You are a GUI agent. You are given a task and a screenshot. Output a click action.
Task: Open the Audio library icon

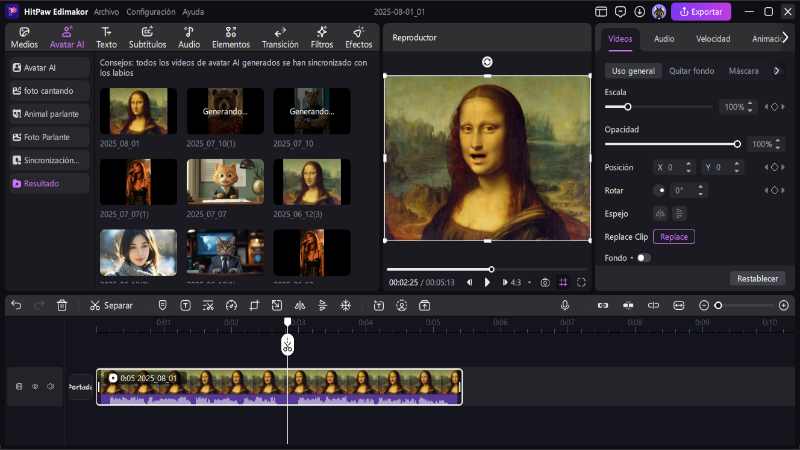[189, 38]
